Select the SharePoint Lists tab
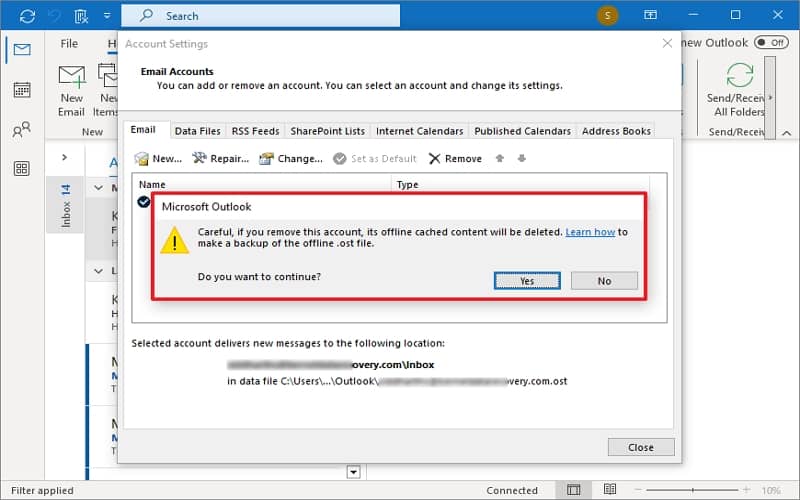Screen dimensions: 800x500 pos(328,131)
